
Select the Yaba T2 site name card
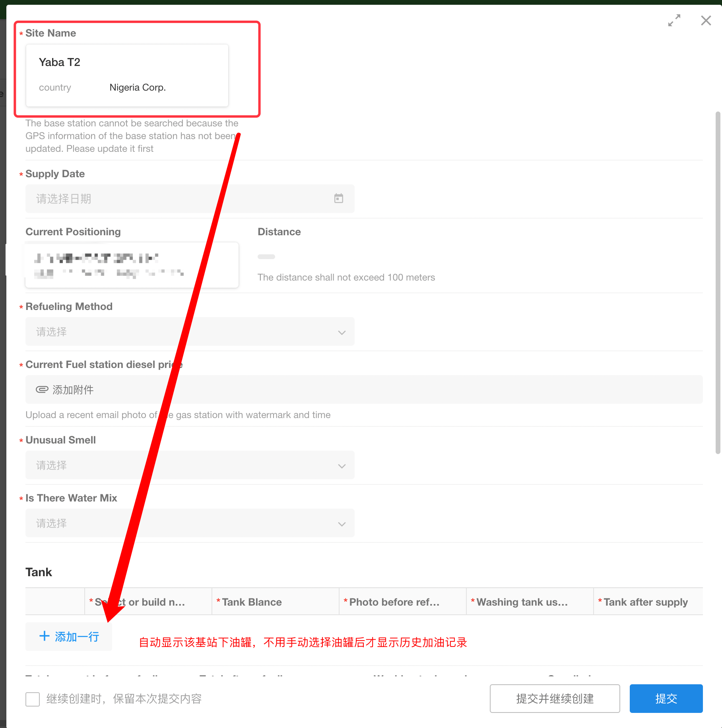[x=127, y=75]
